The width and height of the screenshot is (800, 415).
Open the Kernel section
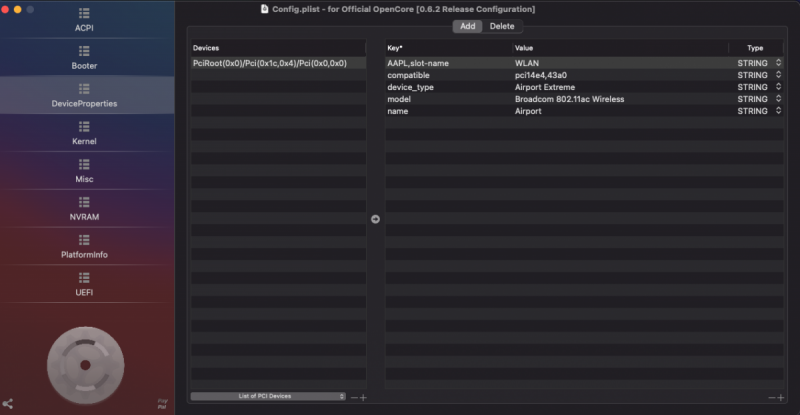click(x=84, y=133)
